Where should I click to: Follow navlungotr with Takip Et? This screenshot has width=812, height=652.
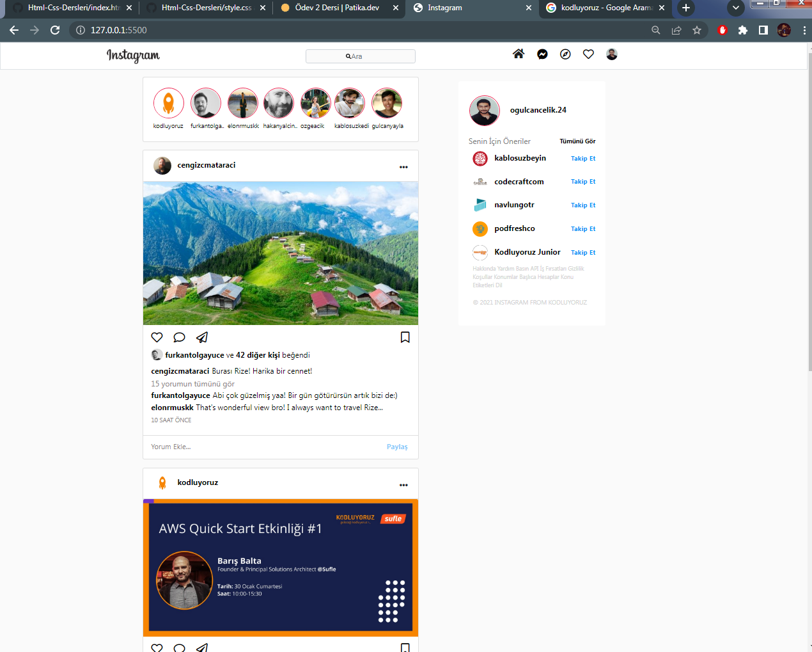[x=583, y=205]
